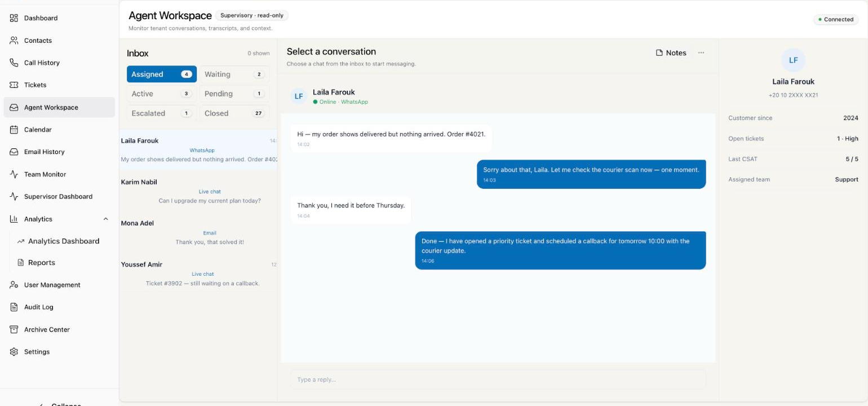This screenshot has height=406, width=868.
Task: Open Supervisor Dashboard page
Action: pos(59,196)
